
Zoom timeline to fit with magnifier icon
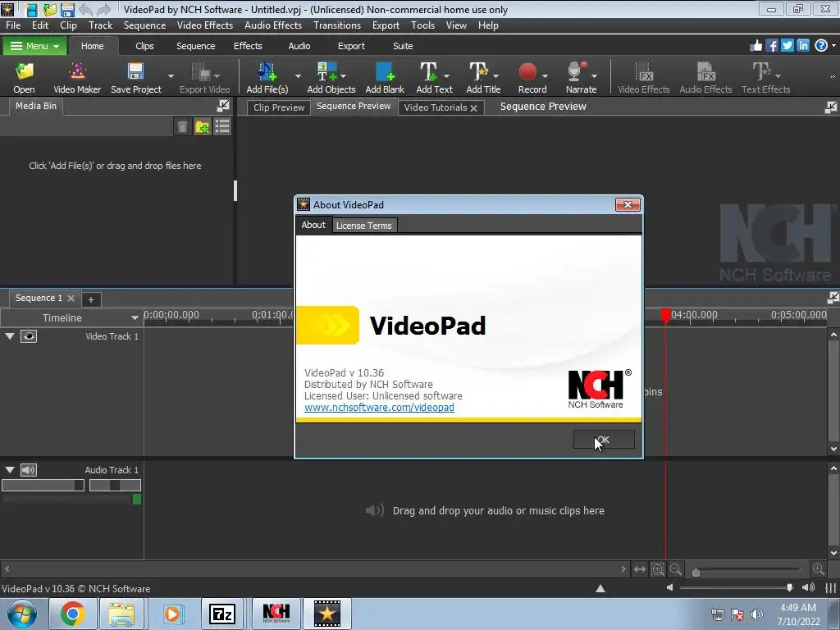[657, 569]
